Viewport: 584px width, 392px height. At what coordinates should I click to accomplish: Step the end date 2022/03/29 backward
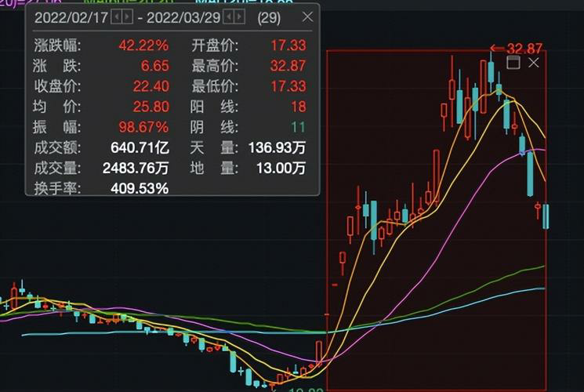pyautogui.click(x=228, y=16)
